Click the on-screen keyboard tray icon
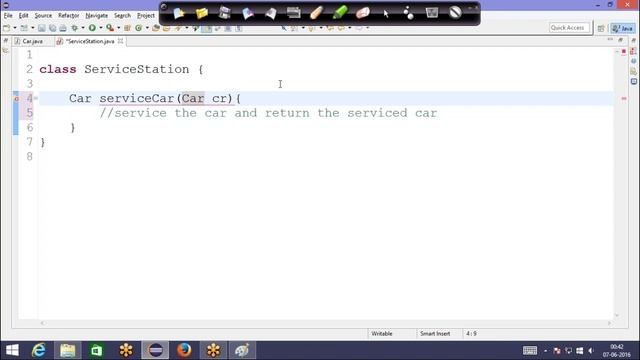The width and height of the screenshot is (640, 360). [x=530, y=351]
